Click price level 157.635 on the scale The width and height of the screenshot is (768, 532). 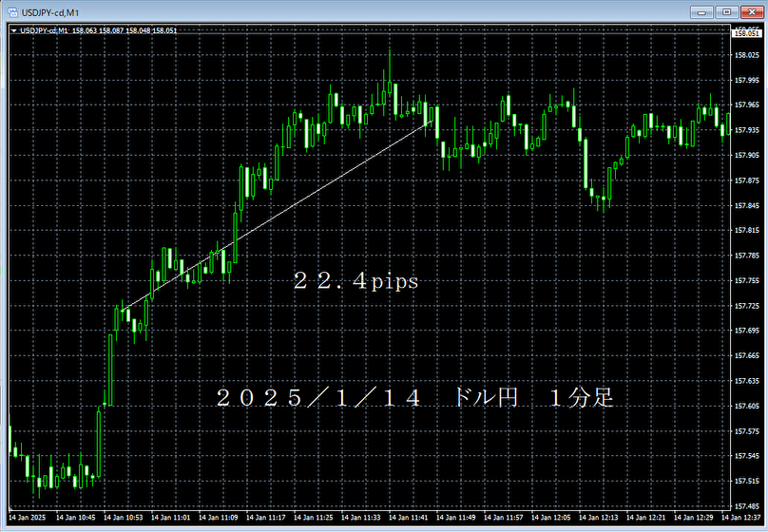tap(746, 381)
